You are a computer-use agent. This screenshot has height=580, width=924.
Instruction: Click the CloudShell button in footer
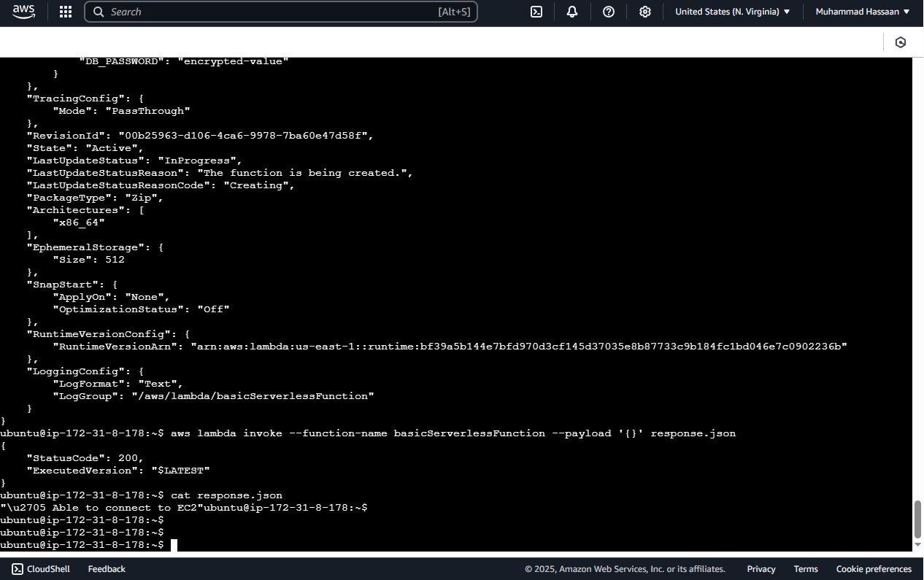pyautogui.click(x=41, y=569)
